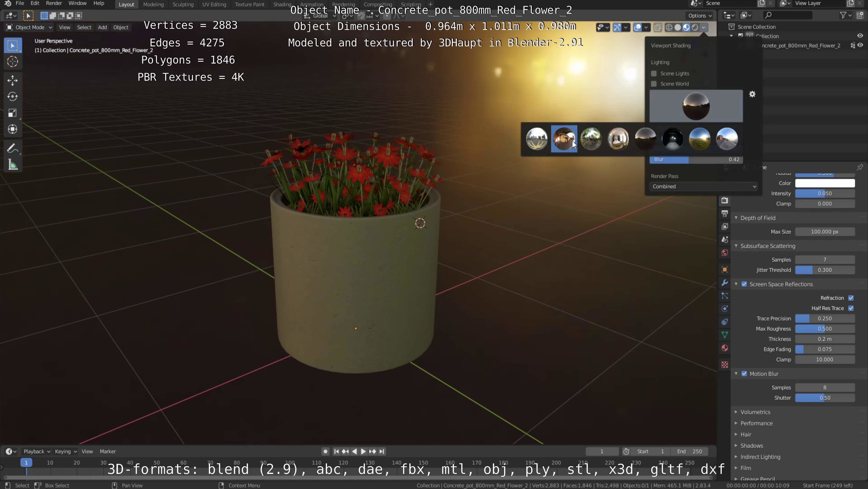Open Particle properties tab icon
The image size is (868, 489).
point(725,296)
